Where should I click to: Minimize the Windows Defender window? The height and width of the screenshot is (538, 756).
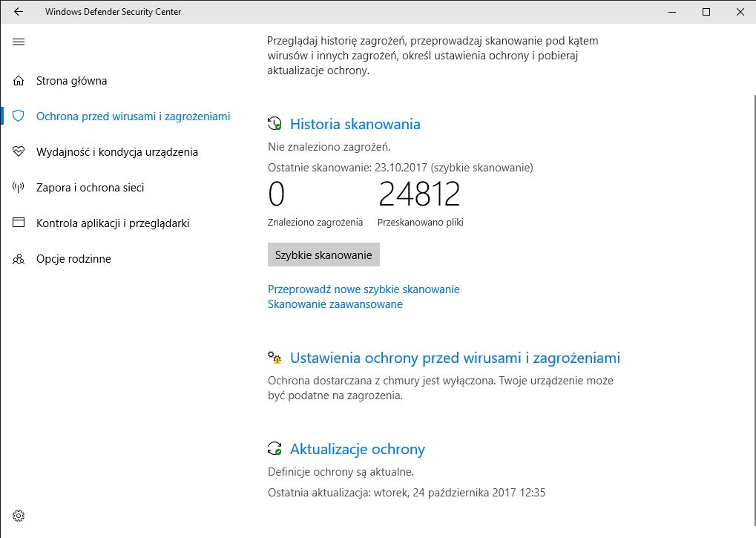tap(672, 12)
